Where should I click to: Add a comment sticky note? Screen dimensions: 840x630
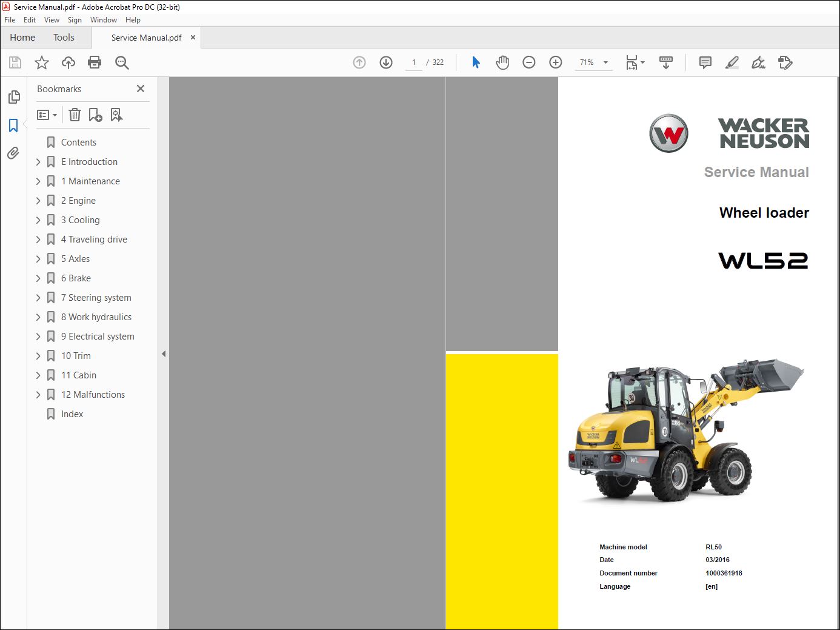click(705, 62)
